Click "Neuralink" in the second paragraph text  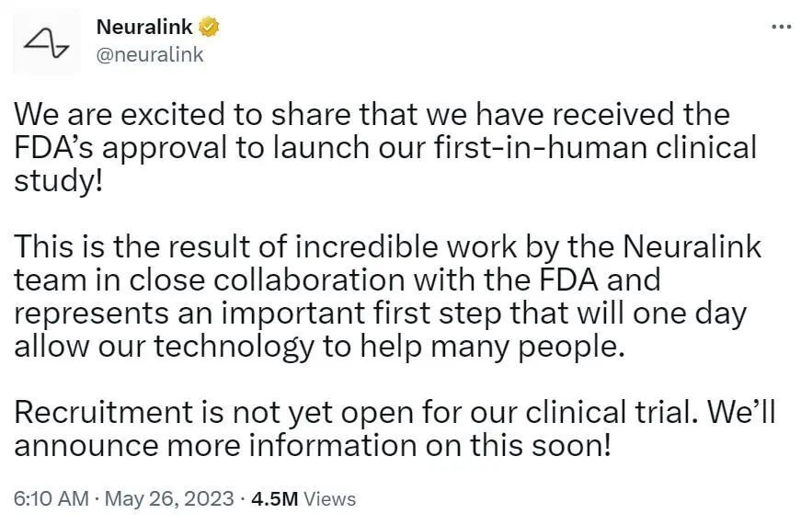[692, 246]
